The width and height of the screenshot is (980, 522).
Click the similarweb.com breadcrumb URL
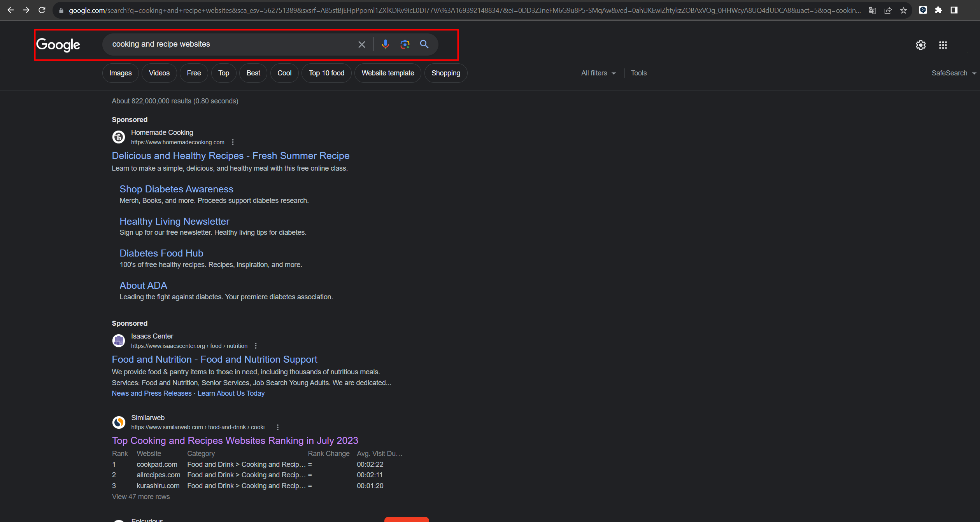coord(200,427)
